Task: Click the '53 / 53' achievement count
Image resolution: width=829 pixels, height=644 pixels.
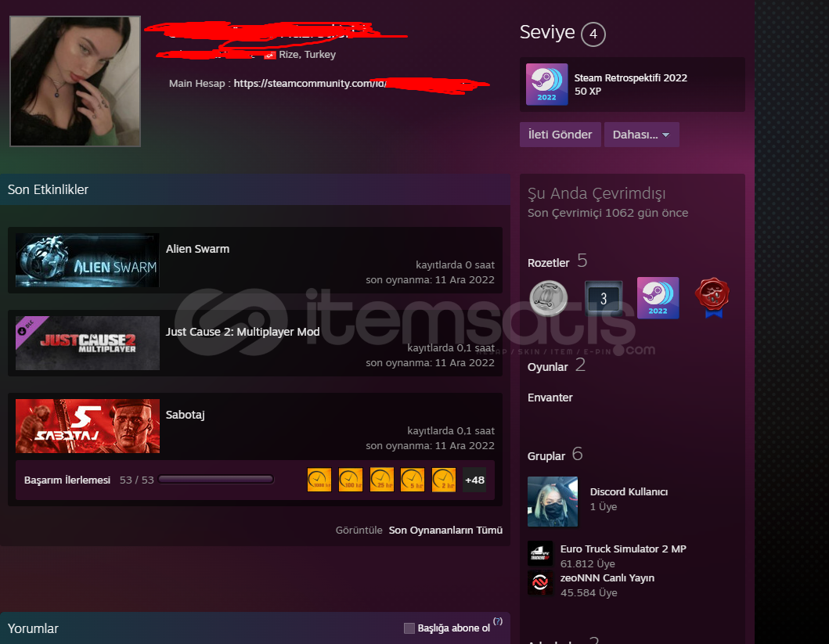Action: coord(136,480)
